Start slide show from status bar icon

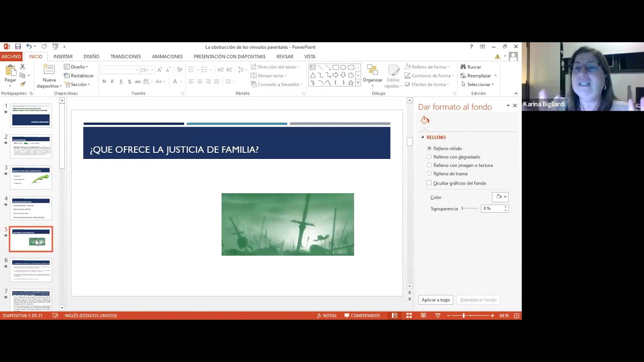pos(438,316)
